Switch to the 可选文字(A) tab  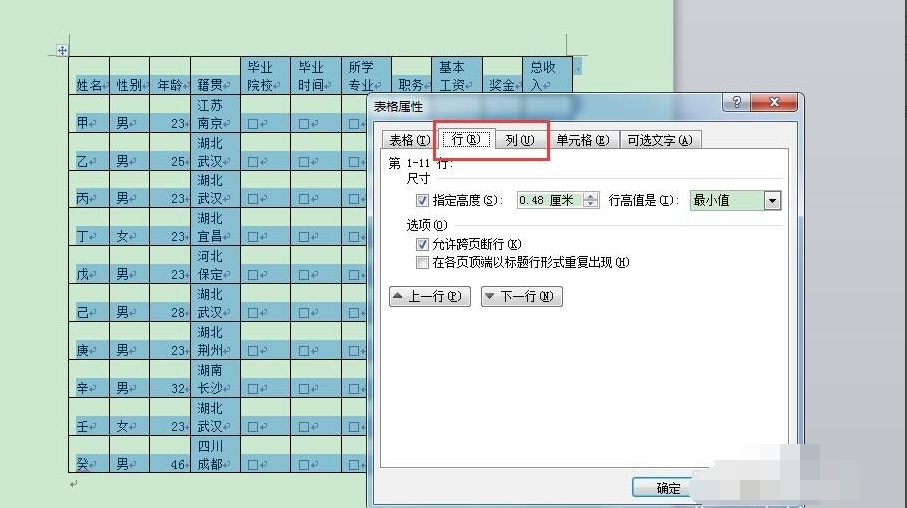coord(660,140)
